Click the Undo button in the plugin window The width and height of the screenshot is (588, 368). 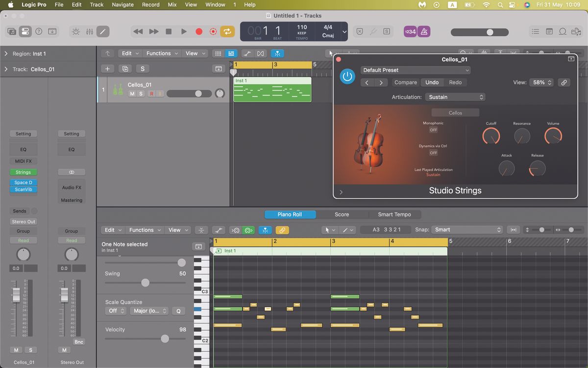coord(432,82)
